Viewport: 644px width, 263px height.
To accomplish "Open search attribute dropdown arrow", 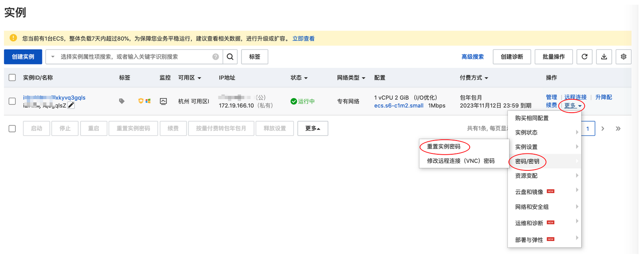I will (x=53, y=57).
